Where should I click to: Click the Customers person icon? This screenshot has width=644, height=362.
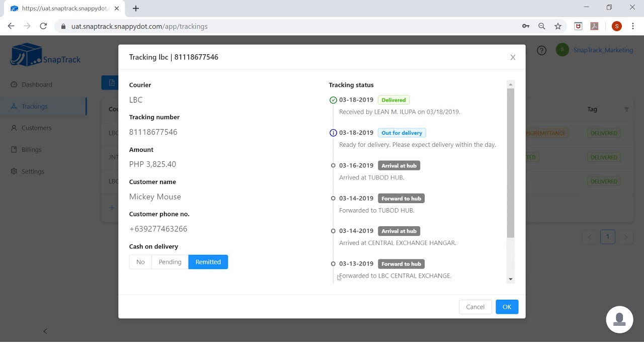tap(14, 128)
